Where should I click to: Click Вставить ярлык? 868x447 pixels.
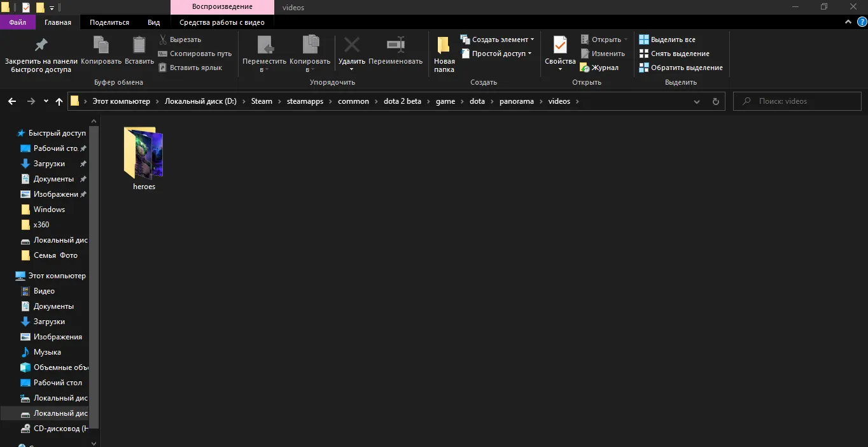[190, 67]
